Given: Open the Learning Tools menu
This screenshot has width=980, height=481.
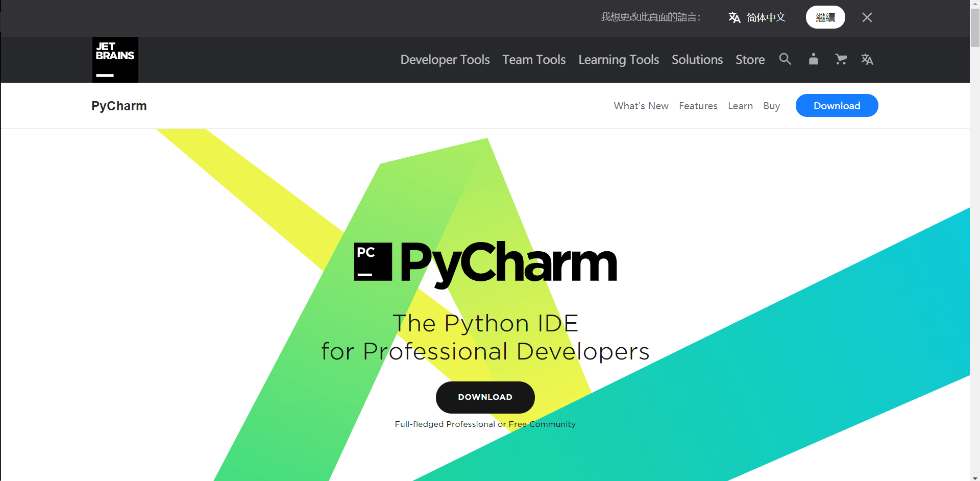Looking at the screenshot, I should [619, 60].
